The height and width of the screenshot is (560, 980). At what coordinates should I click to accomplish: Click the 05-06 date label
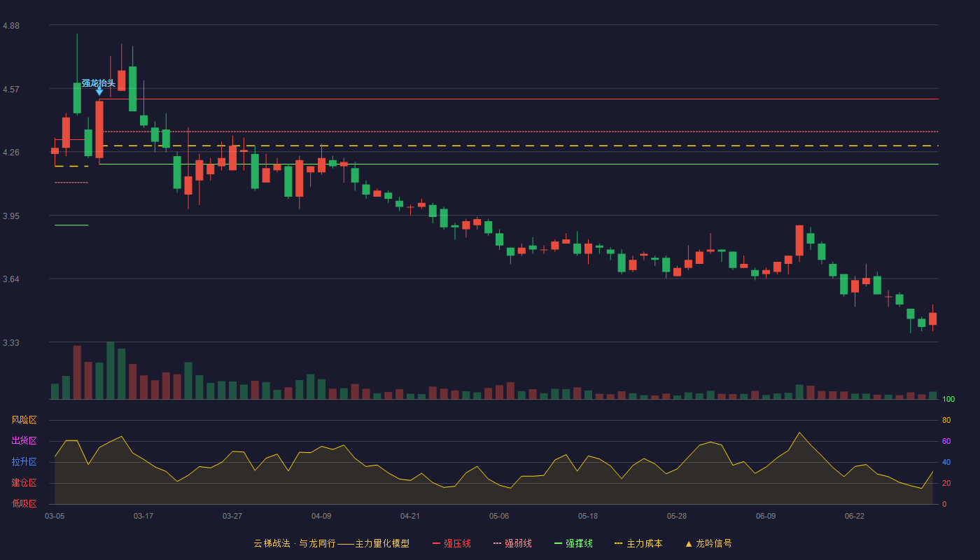pos(499,516)
